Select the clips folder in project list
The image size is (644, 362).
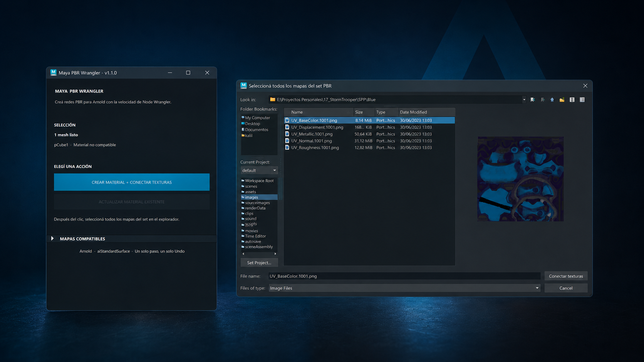[x=249, y=214]
